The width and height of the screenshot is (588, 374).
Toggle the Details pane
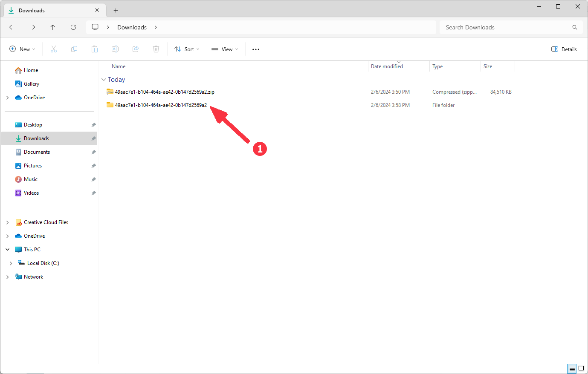564,49
